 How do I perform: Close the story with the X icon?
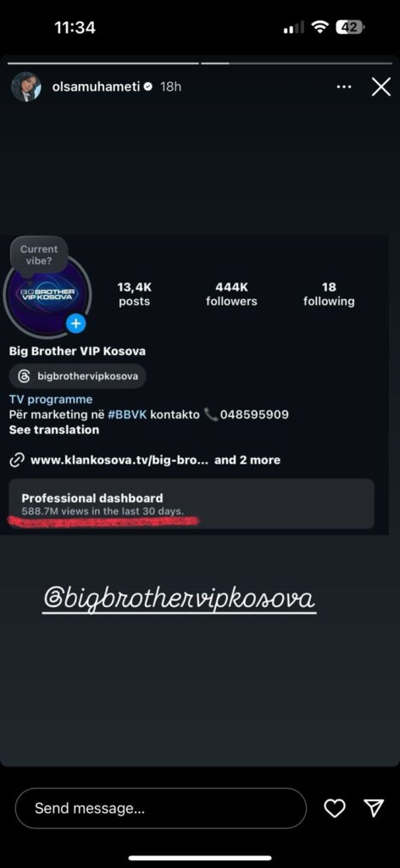[x=381, y=87]
